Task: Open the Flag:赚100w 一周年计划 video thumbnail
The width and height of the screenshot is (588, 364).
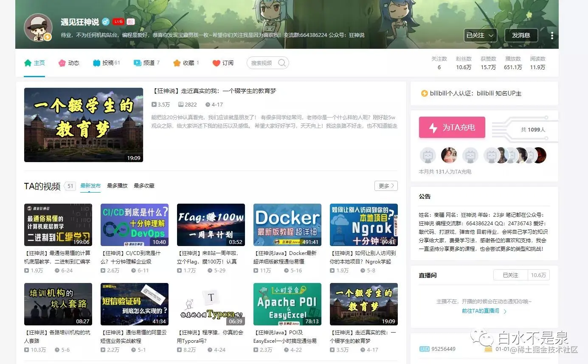Action: pos(211,225)
